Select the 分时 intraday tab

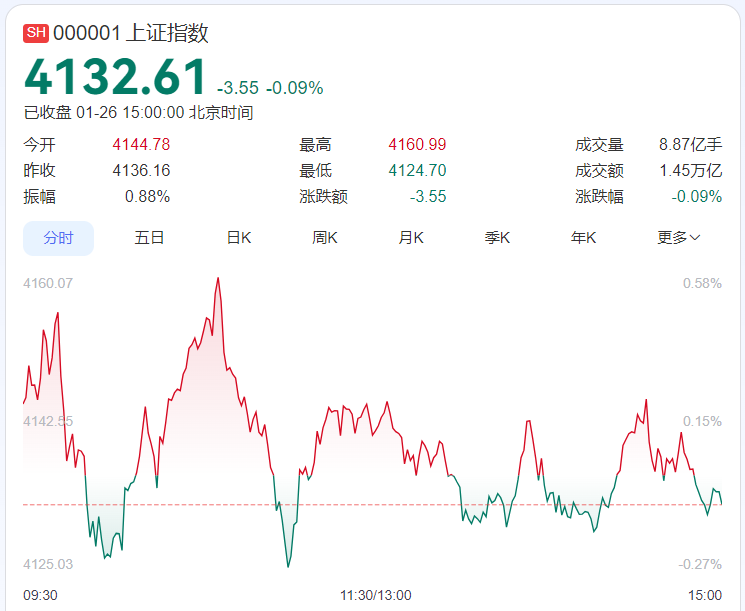point(58,238)
